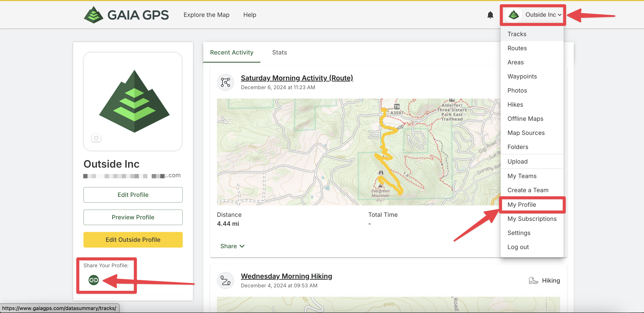Image resolution: width=644 pixels, height=313 pixels.
Task: Select Upload in account menu
Action: [x=532, y=161]
